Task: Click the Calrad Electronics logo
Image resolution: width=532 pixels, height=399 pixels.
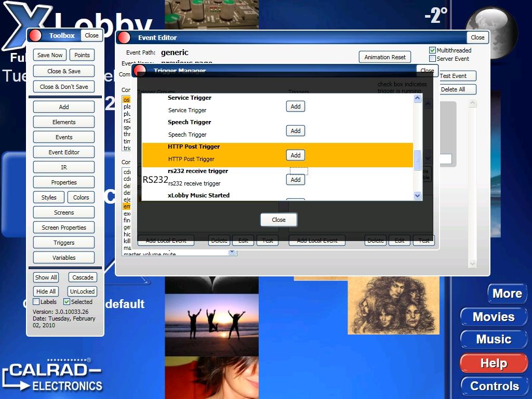Action: (52, 376)
